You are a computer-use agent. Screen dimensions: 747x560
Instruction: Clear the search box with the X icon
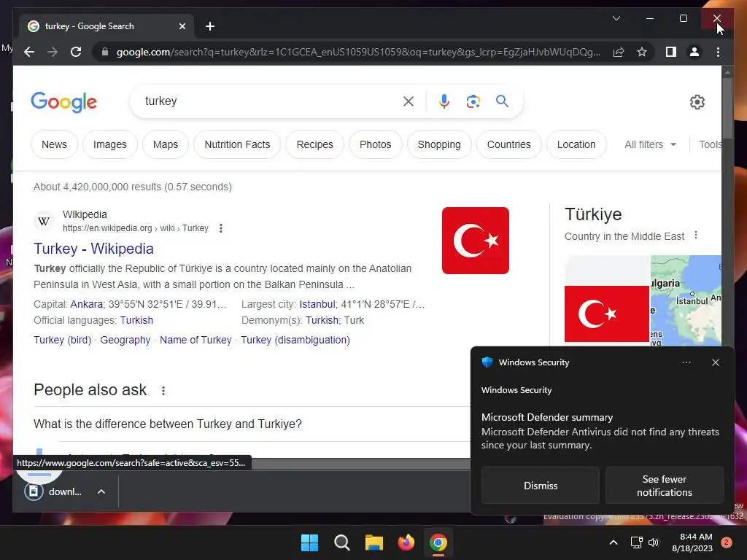[x=409, y=101]
